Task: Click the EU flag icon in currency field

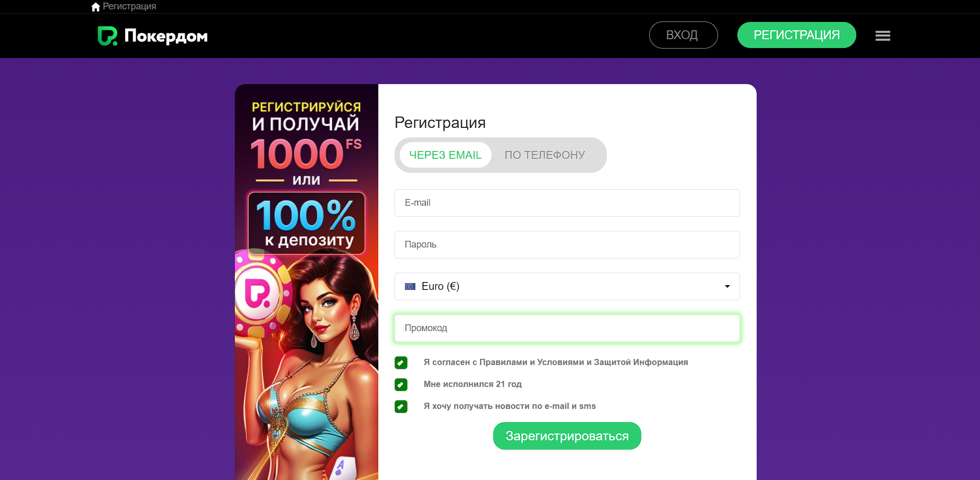Action: tap(410, 286)
